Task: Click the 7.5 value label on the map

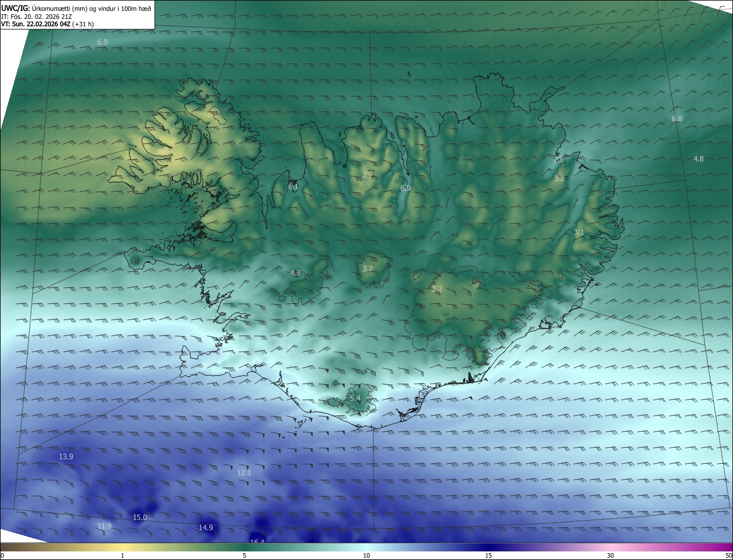Action: [558, 160]
